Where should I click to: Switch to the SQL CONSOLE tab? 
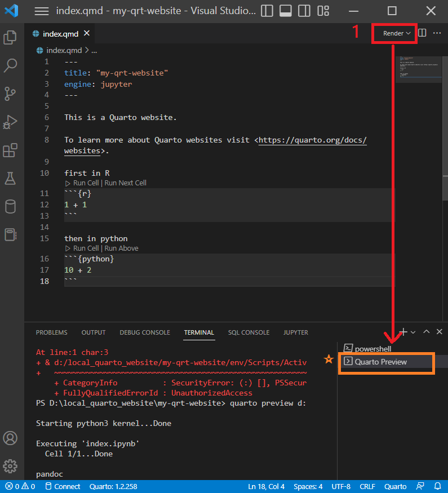[x=249, y=332]
